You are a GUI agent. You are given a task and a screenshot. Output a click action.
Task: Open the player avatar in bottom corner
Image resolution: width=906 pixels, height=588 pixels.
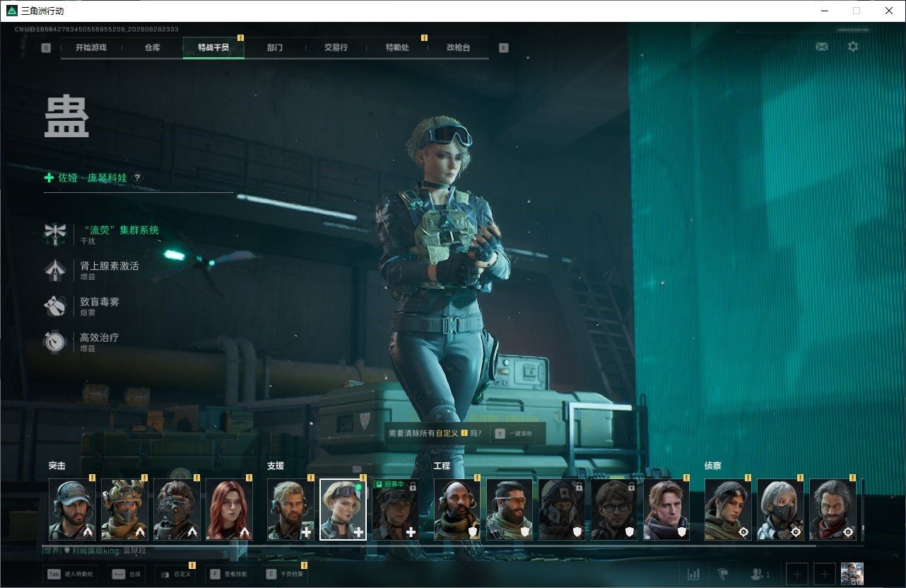[852, 574]
